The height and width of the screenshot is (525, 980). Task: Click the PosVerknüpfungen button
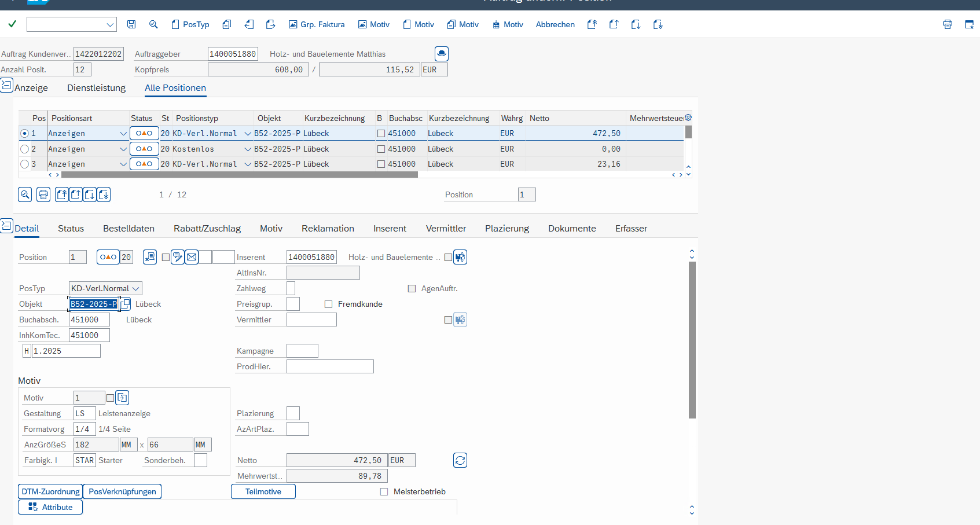click(x=122, y=491)
